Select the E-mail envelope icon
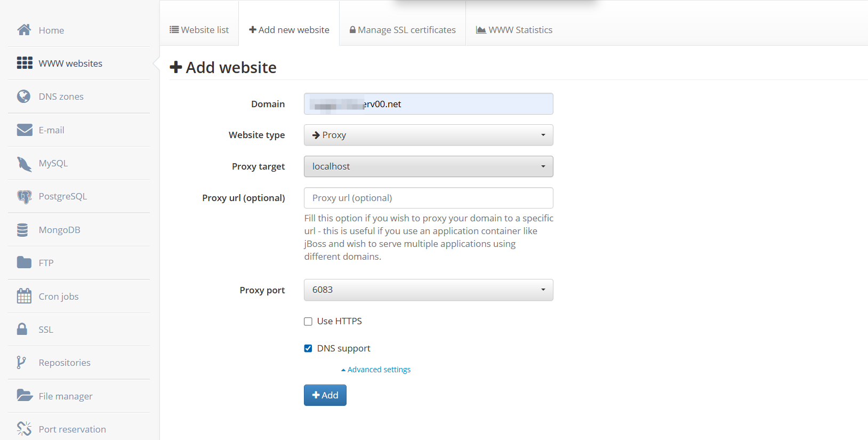The height and width of the screenshot is (440, 868). tap(25, 130)
